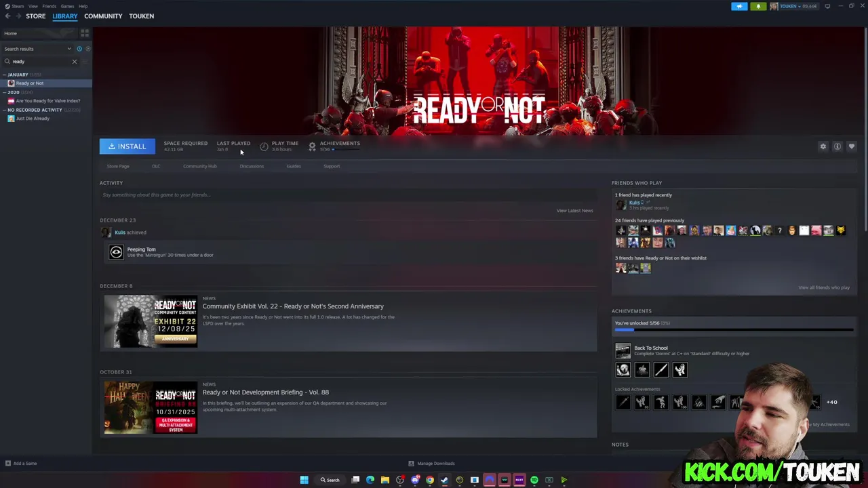Toggle ready-to-play filter icon

pos(87,49)
